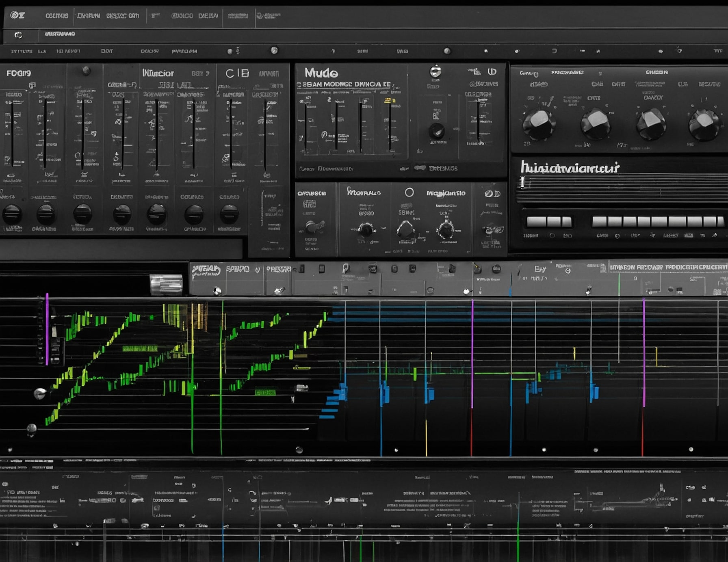Image resolution: width=728 pixels, height=562 pixels.
Task: Click the Mudo panel title
Action: point(321,73)
